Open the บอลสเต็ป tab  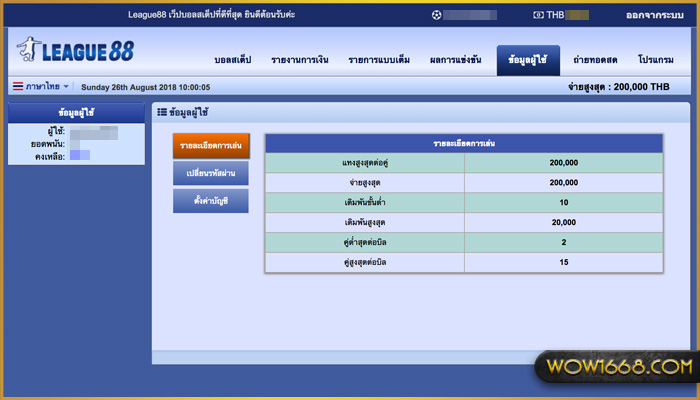[x=235, y=61]
